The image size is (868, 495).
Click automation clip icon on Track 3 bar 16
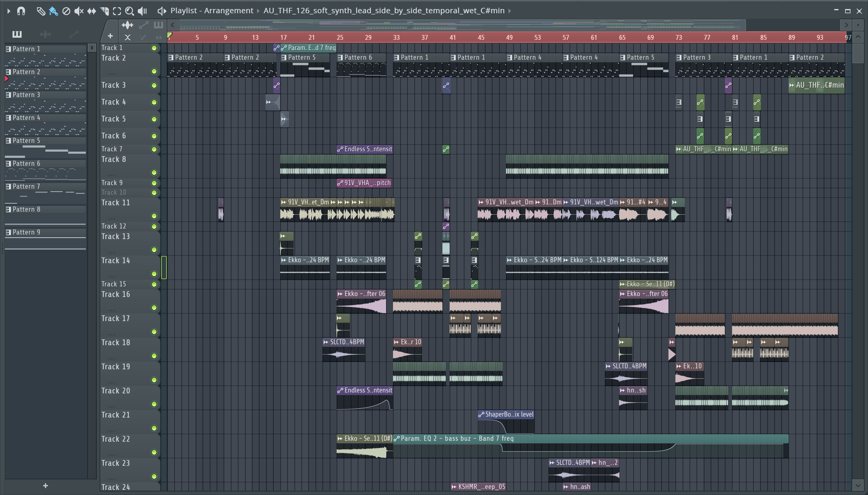277,85
